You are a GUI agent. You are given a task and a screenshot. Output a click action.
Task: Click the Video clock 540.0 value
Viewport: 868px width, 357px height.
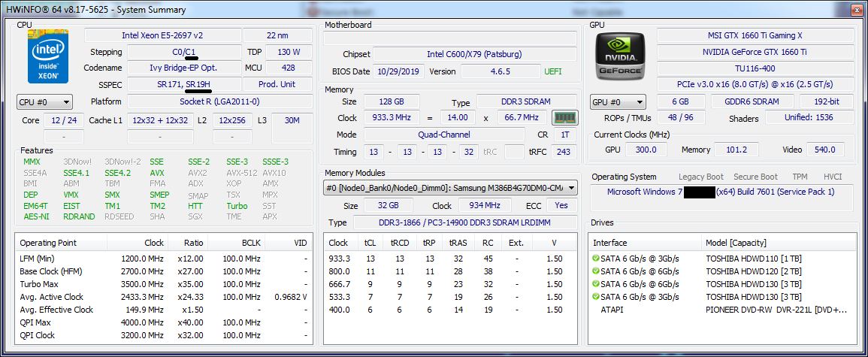pos(825,150)
